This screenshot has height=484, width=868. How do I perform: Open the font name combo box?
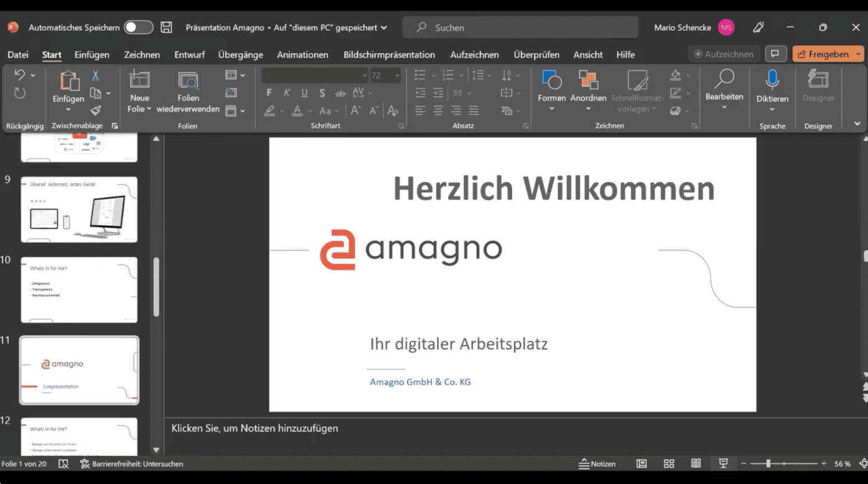click(315, 75)
